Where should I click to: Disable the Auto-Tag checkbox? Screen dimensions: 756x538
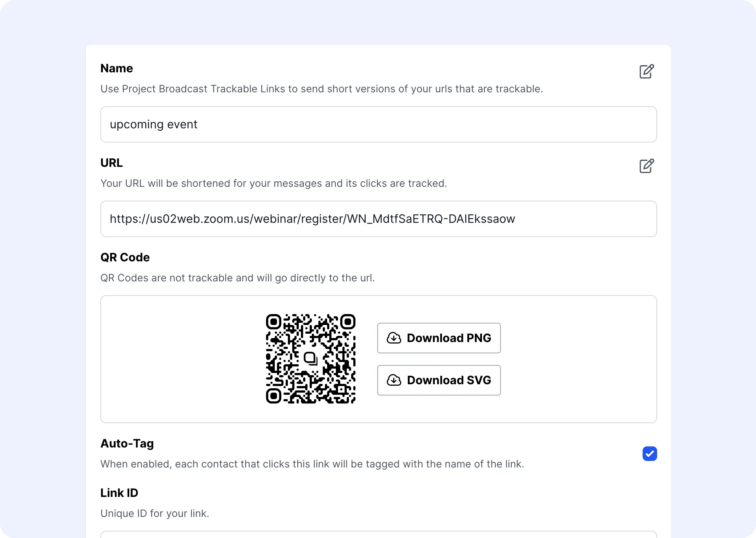(x=650, y=454)
